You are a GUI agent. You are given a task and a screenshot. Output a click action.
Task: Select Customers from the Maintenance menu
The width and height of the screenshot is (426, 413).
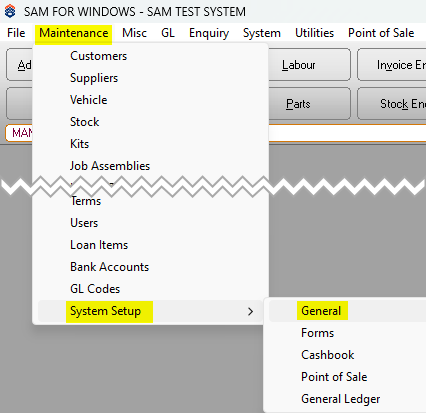click(x=98, y=56)
